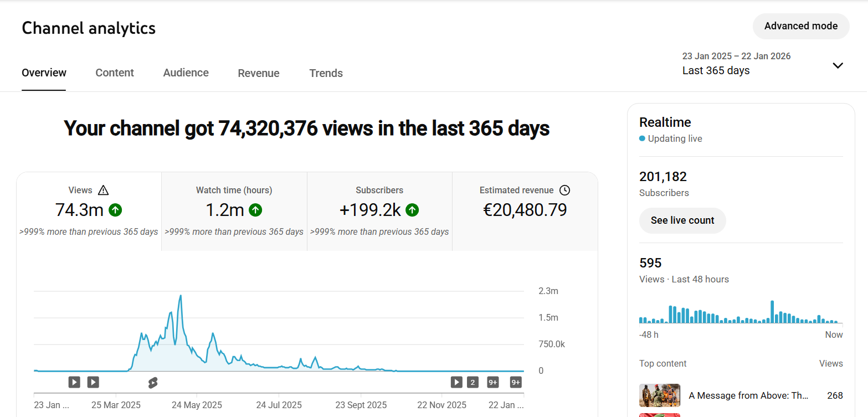This screenshot has height=417, width=868.
Task: Open the A Message from Above video thumbnail
Action: [x=659, y=395]
